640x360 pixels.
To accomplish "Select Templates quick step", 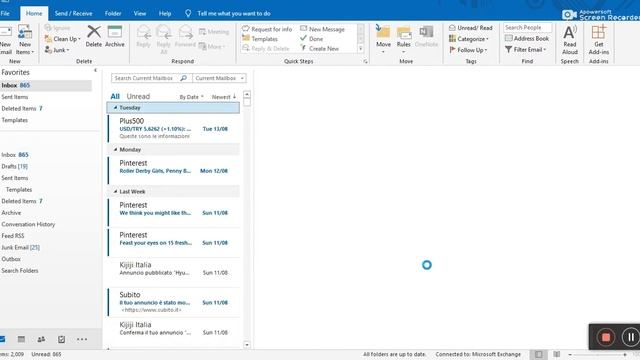I will (x=260, y=39).
